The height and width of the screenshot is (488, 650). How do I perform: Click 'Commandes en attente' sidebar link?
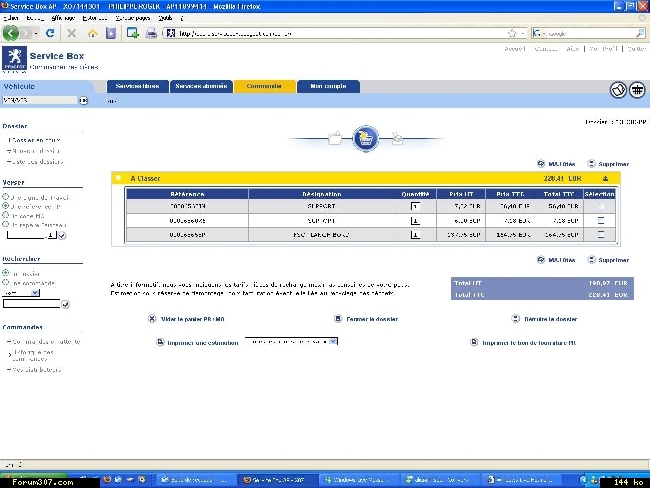click(44, 342)
